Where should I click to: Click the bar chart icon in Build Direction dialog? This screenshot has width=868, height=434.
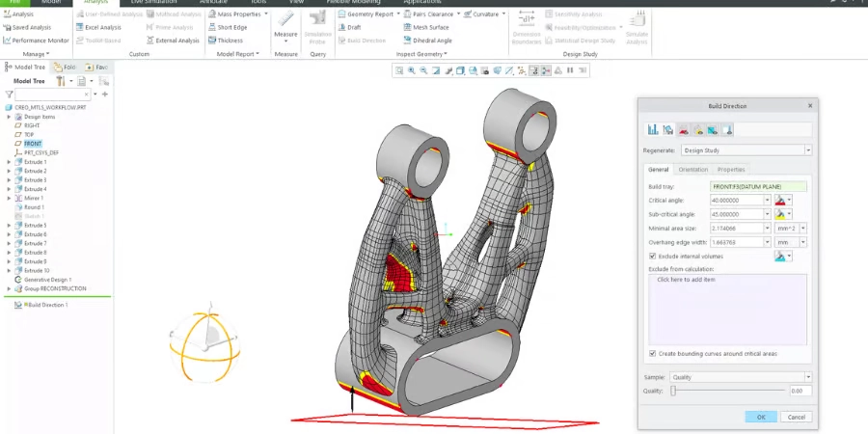653,129
